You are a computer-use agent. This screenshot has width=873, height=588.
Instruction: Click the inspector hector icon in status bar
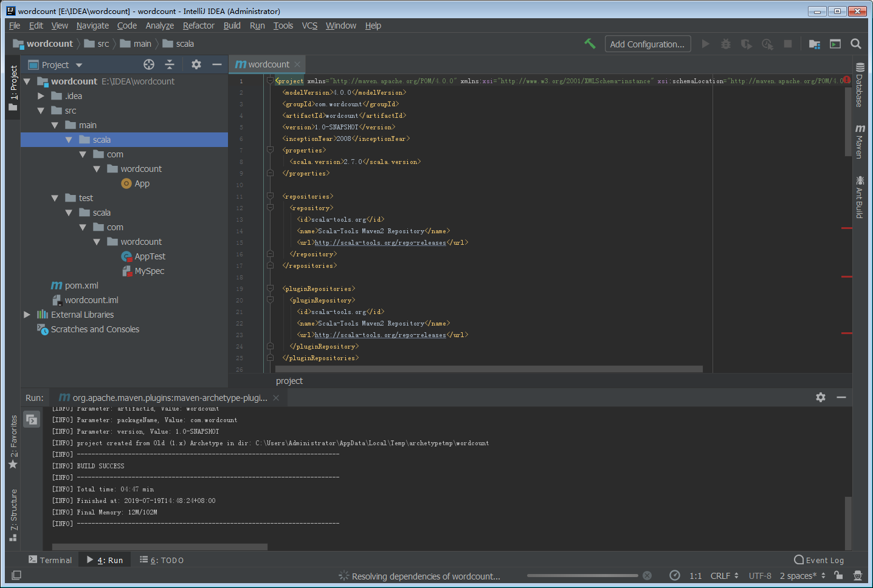(x=858, y=575)
